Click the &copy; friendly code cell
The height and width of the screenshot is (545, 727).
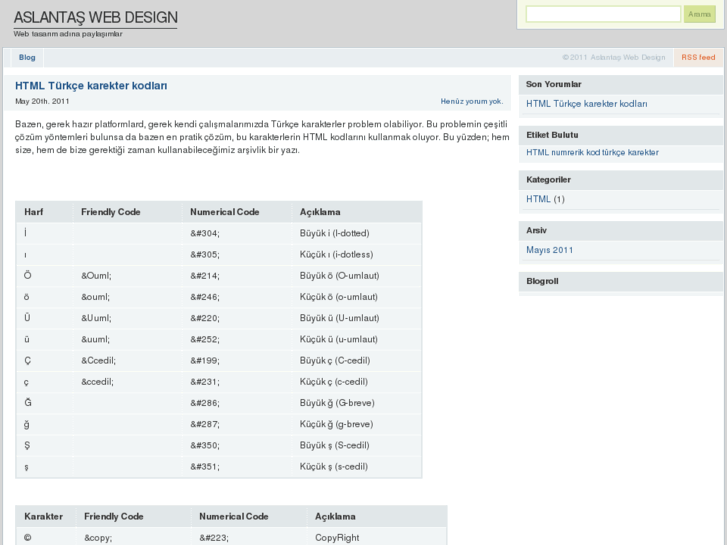(x=98, y=538)
